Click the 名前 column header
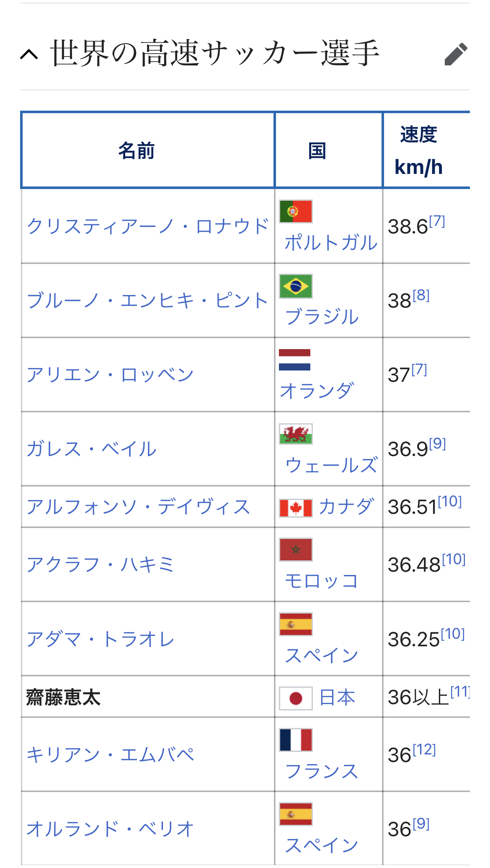Screen dimensions: 490x868 coord(137,150)
